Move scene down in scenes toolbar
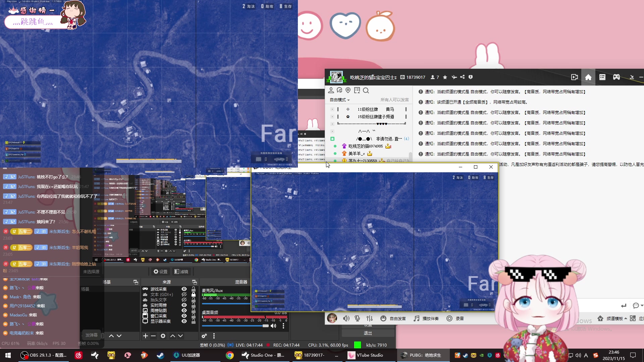This screenshot has height=362, width=644. point(119,336)
